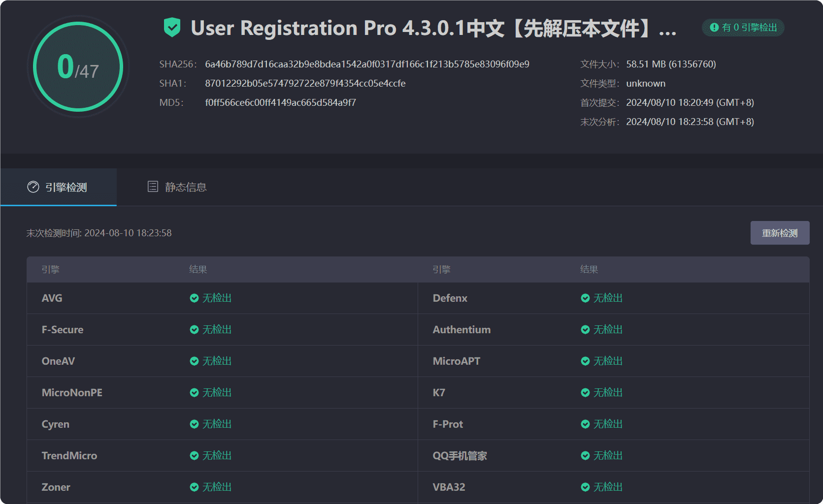Screen dimensions: 823x504
Task: Click the green check icon in AVG row
Action: coord(194,298)
